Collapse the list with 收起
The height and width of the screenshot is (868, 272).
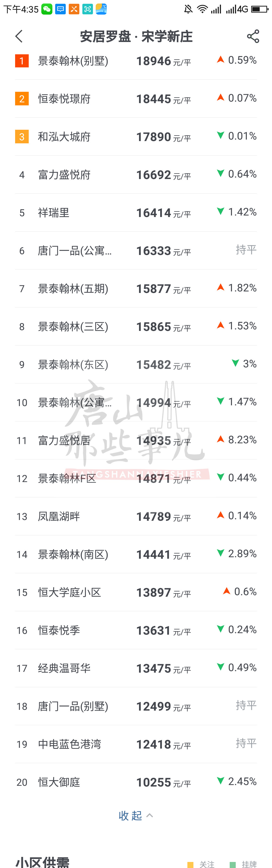pos(130,816)
